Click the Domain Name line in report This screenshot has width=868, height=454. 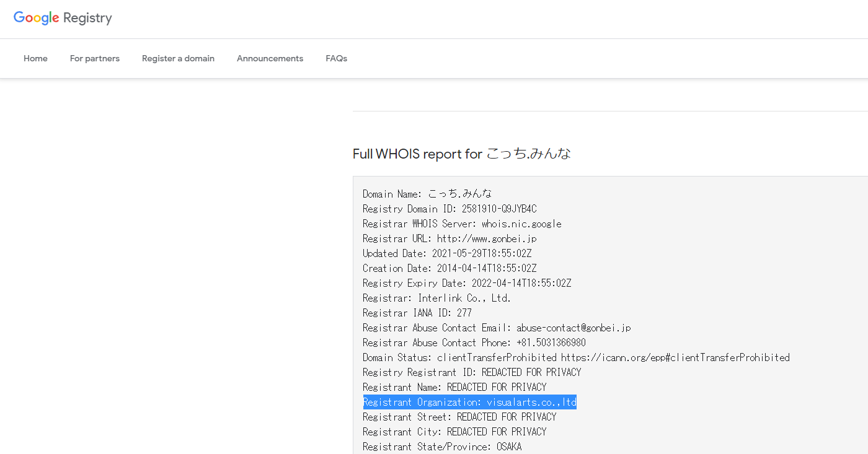427,194
